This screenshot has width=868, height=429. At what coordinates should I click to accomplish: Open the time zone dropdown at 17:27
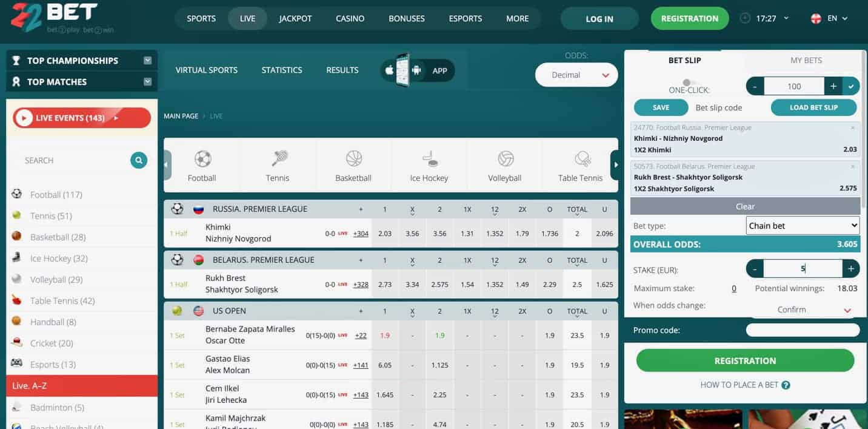pyautogui.click(x=786, y=18)
